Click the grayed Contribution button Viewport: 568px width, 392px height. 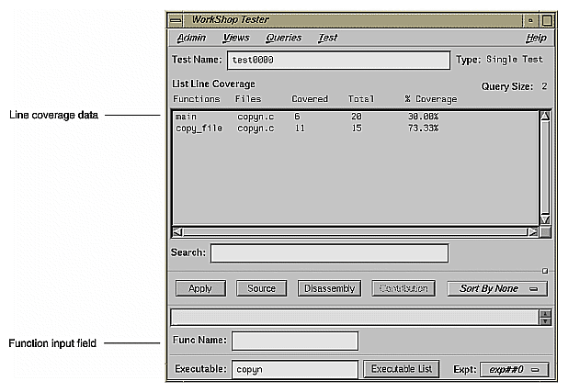[x=403, y=288]
